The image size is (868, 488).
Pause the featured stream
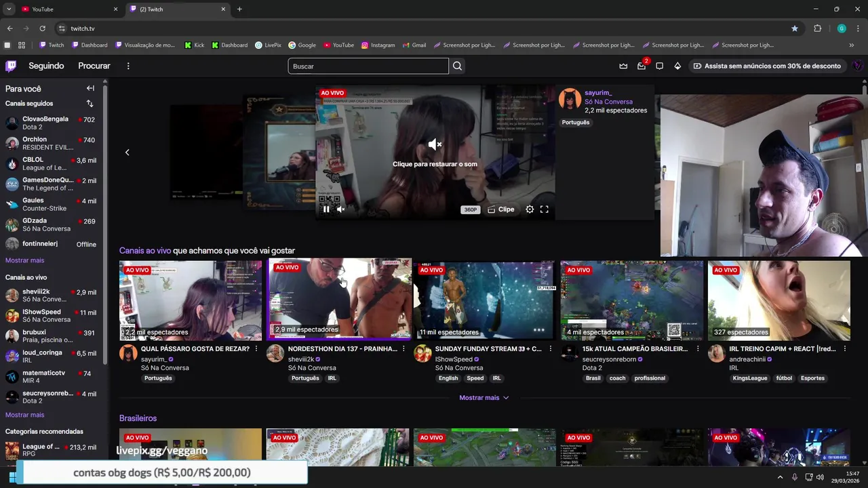click(326, 209)
